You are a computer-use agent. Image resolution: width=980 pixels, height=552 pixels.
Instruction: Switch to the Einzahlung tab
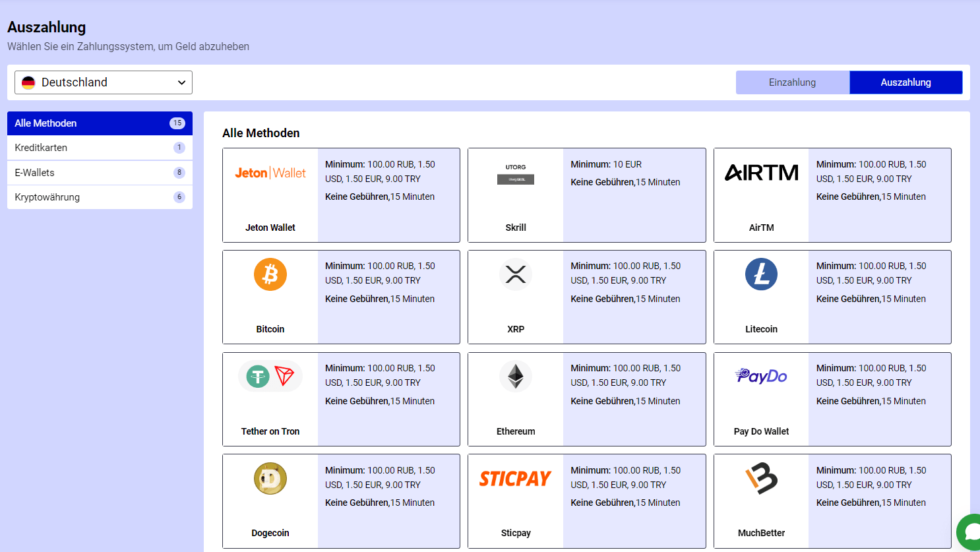point(793,82)
